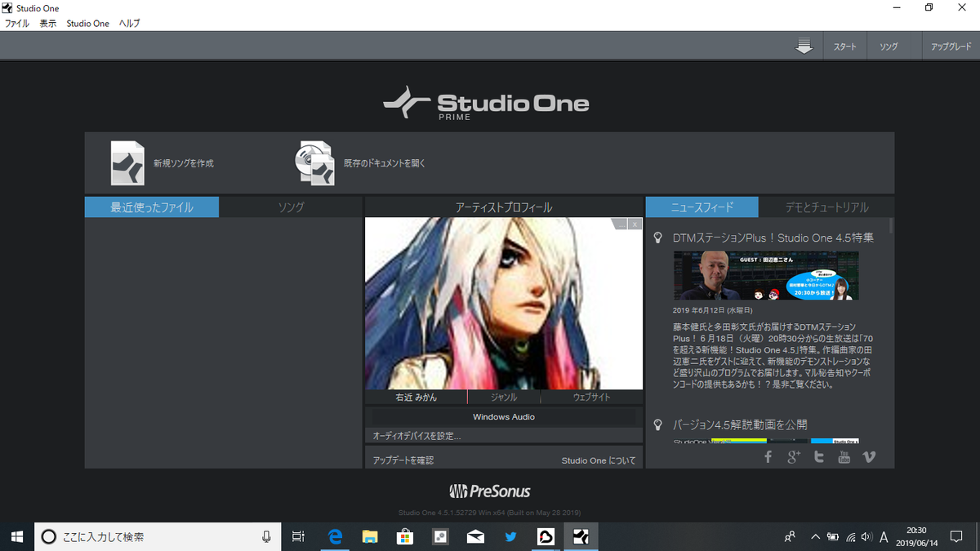Select the デモとチュートリアル tab
The height and width of the screenshot is (551, 980).
point(826,207)
